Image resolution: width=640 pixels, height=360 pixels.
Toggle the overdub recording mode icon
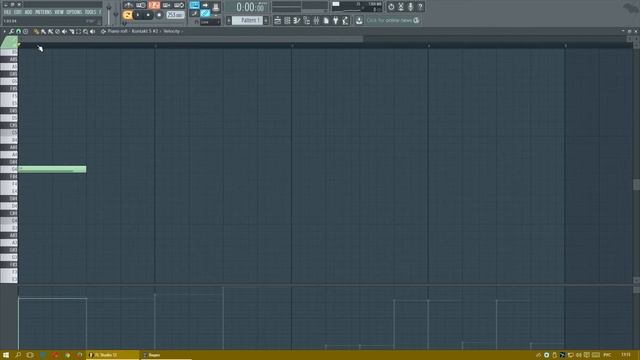(167, 5)
